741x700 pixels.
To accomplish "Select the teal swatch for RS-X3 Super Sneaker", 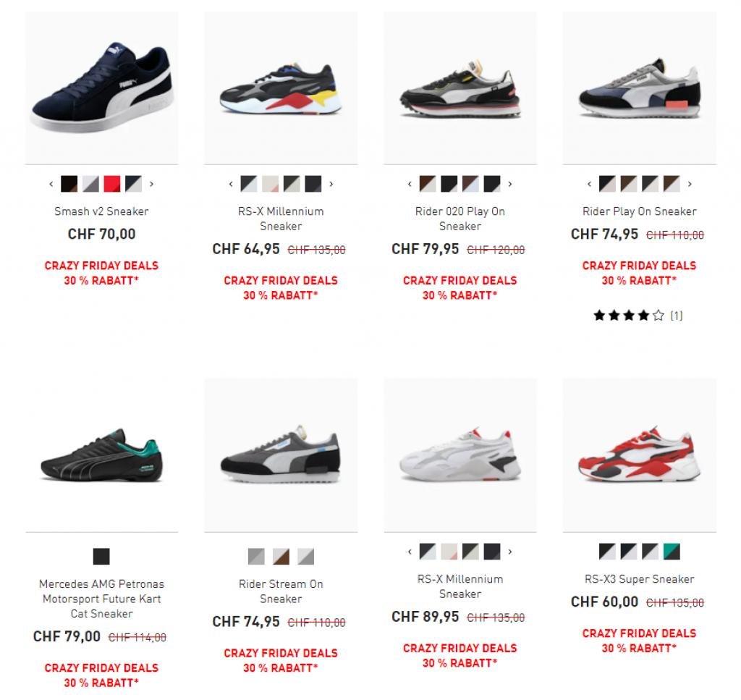I will pos(672,552).
